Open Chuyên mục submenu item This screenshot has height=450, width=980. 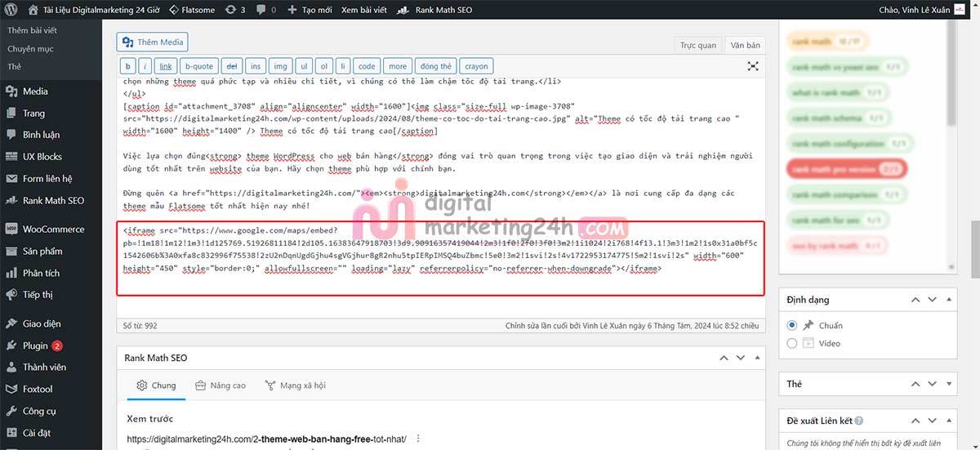click(x=30, y=48)
